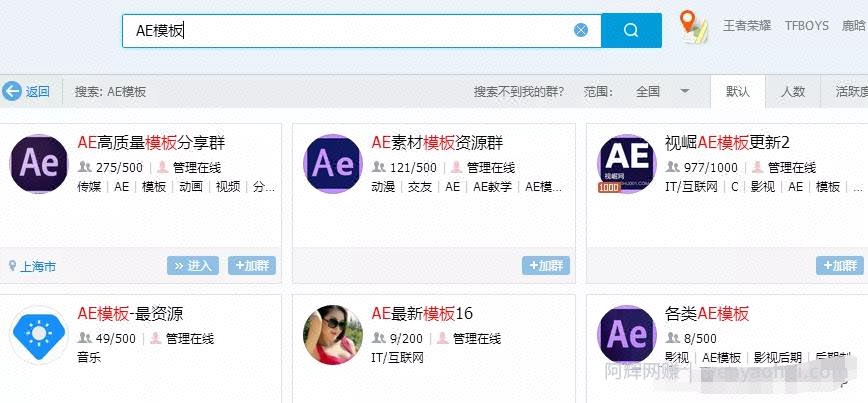Click 交友 tag in AE素材模板资源群 card

click(x=420, y=187)
